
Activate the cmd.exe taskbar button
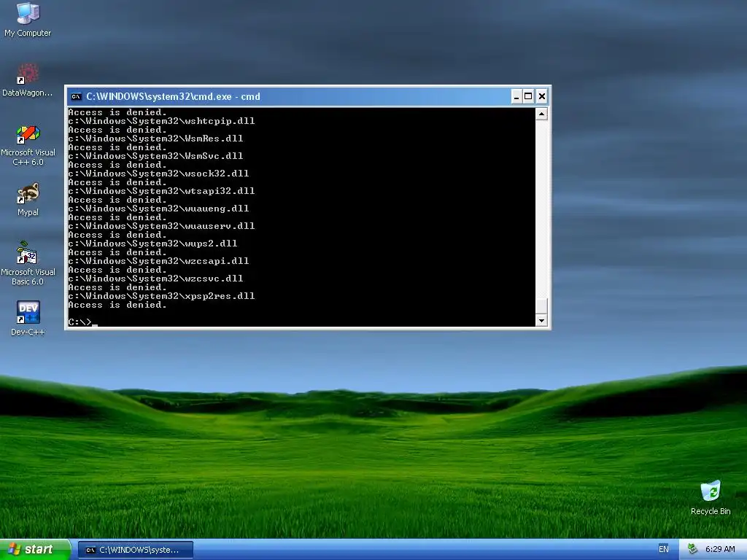[x=136, y=550]
